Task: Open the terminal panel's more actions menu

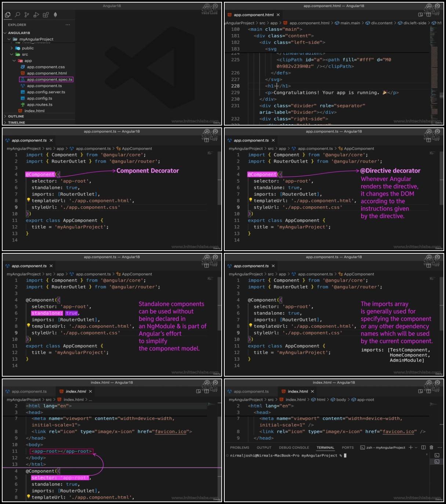Action: click(x=439, y=447)
